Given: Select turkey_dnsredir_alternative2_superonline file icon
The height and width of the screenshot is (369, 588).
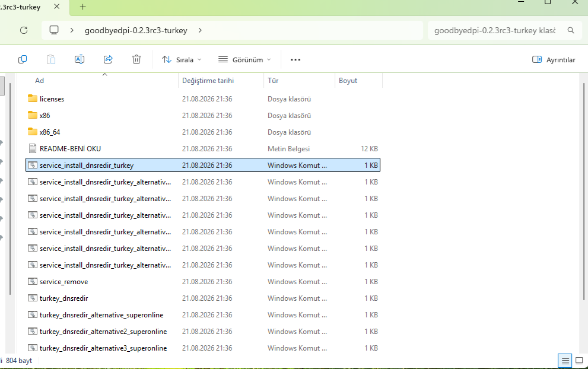Looking at the screenshot, I should tap(33, 331).
